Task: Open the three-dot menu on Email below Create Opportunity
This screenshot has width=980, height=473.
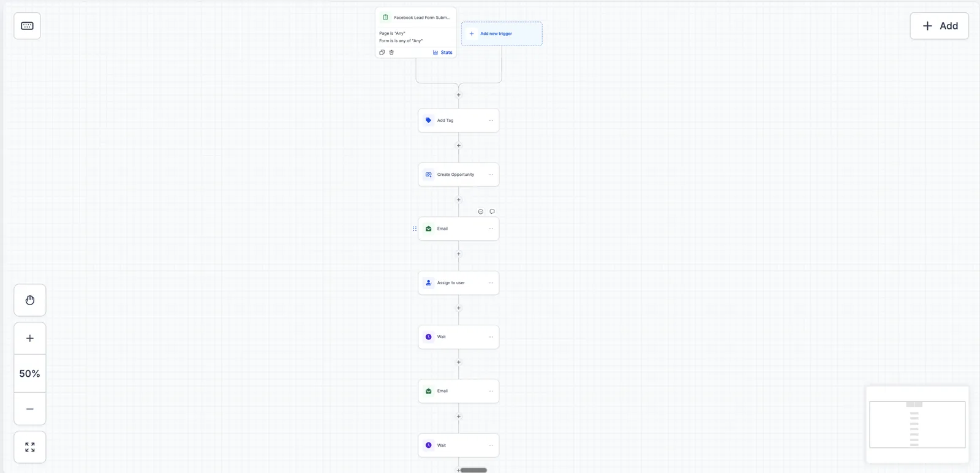Action: (491, 229)
